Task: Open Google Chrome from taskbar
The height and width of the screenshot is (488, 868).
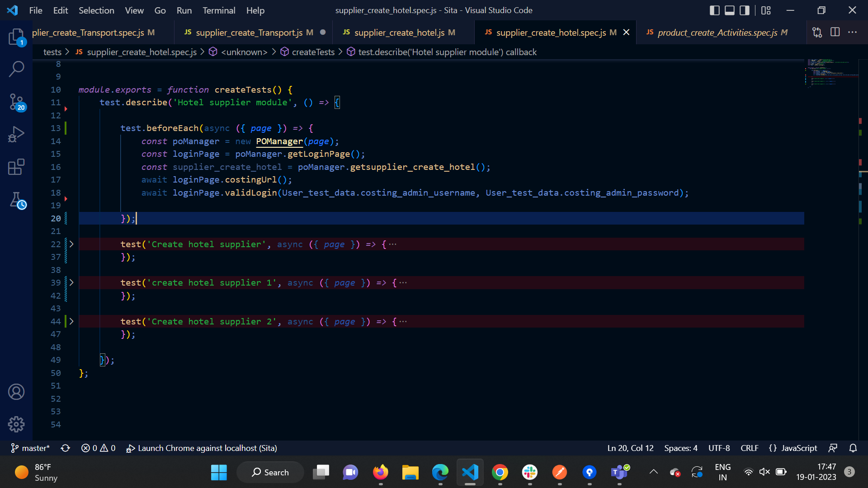Action: [500, 472]
